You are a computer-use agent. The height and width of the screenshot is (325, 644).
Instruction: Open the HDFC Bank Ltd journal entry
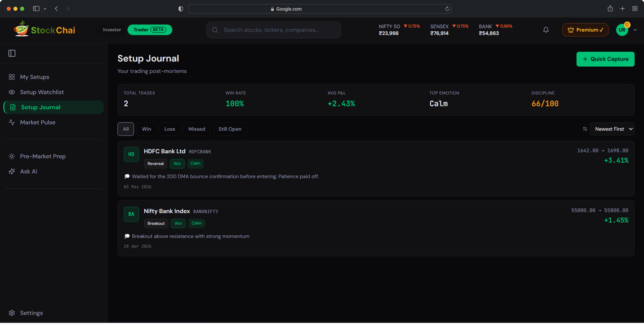376,168
